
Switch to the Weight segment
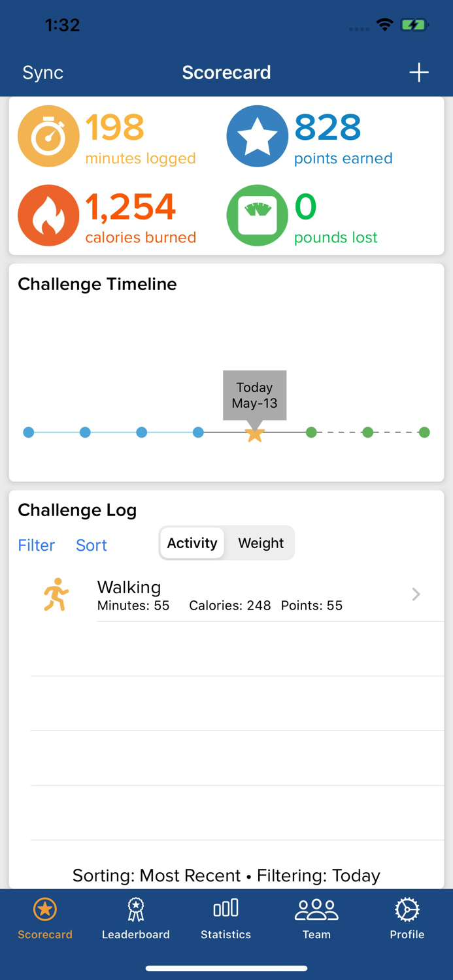[x=260, y=543]
